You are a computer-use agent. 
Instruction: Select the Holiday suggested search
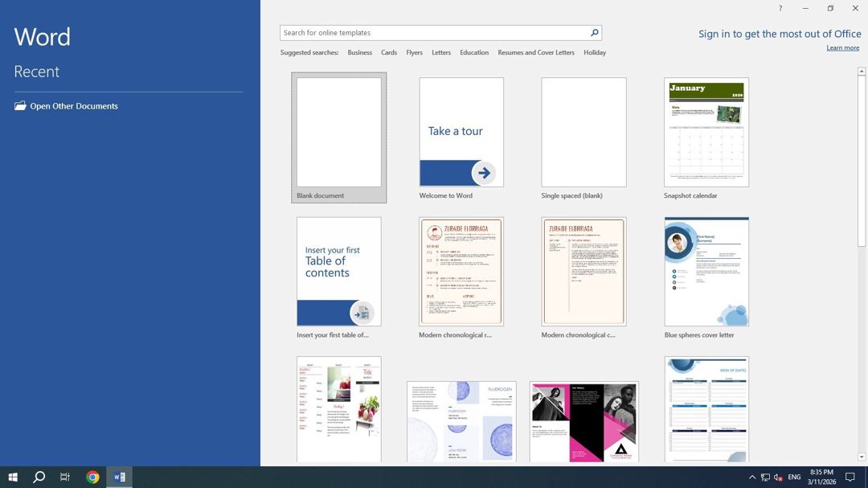(595, 52)
